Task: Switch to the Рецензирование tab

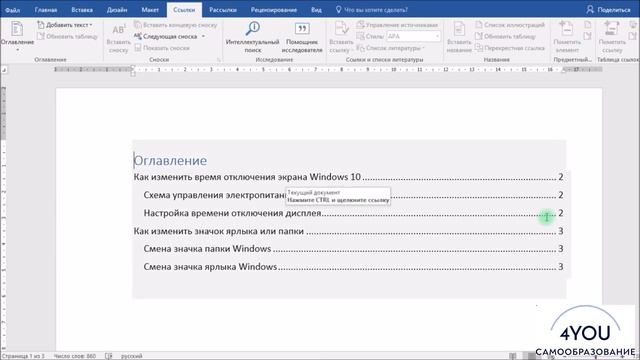Action: (273, 10)
